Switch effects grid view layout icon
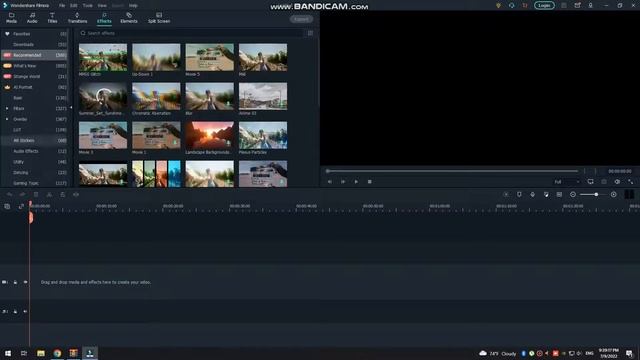 (310, 33)
